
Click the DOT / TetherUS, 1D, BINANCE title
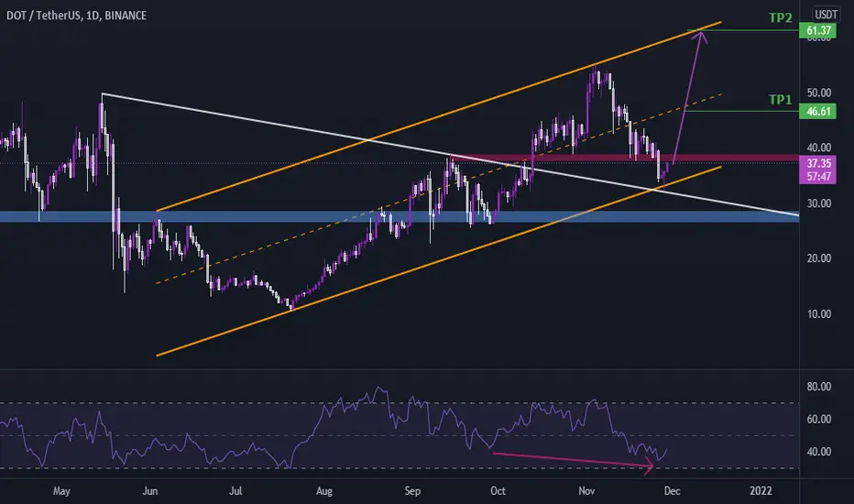[x=76, y=16]
